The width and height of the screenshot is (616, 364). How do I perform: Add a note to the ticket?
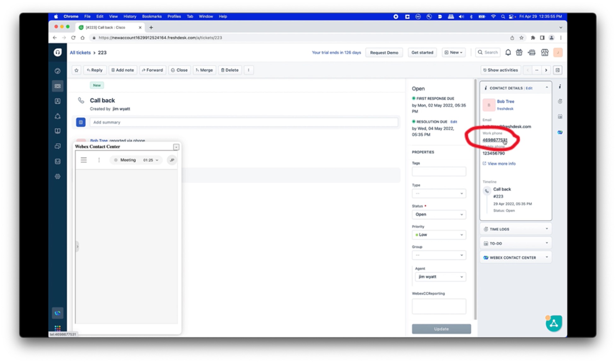coord(123,70)
